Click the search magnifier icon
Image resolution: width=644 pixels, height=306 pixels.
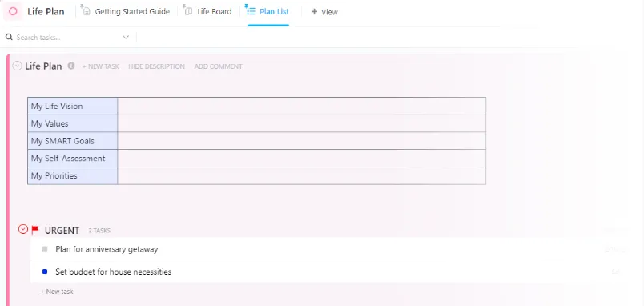(9, 38)
